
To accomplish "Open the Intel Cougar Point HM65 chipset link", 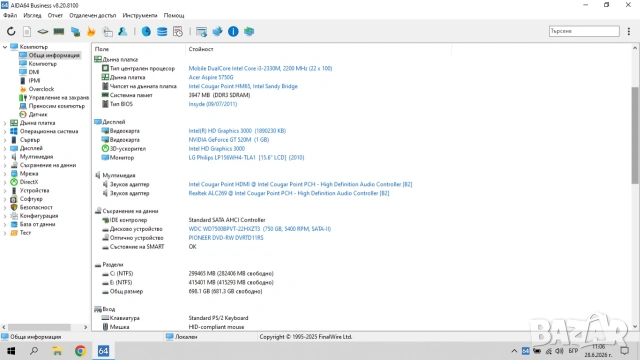I will (x=243, y=86).
